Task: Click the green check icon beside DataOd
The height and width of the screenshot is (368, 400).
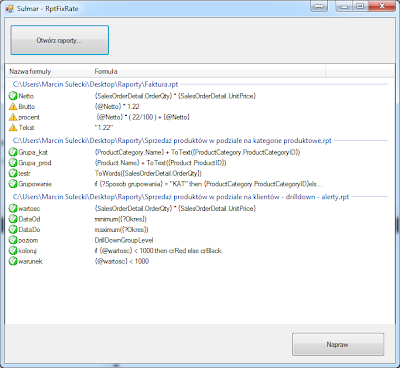Action: click(x=13, y=219)
